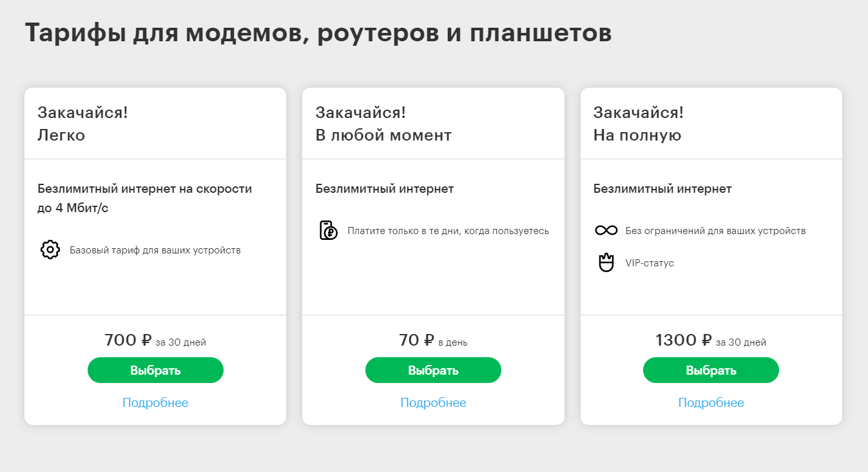Image resolution: width=868 pixels, height=472 pixels.
Task: Click the infinity symbol icon
Action: tap(606, 230)
